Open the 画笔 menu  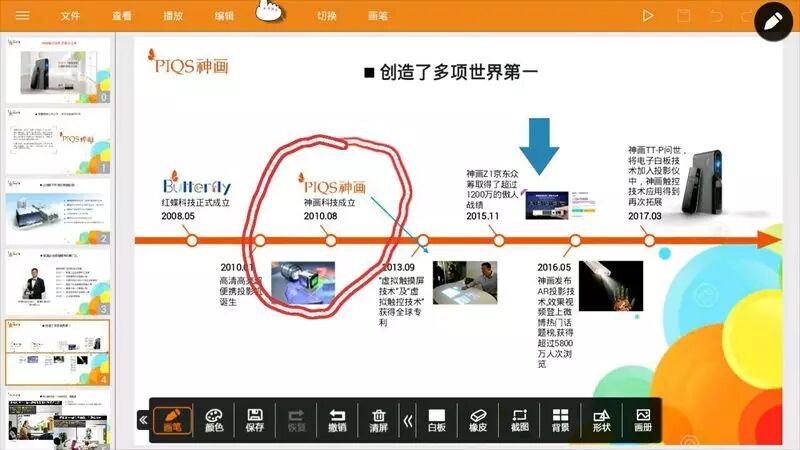click(x=378, y=16)
